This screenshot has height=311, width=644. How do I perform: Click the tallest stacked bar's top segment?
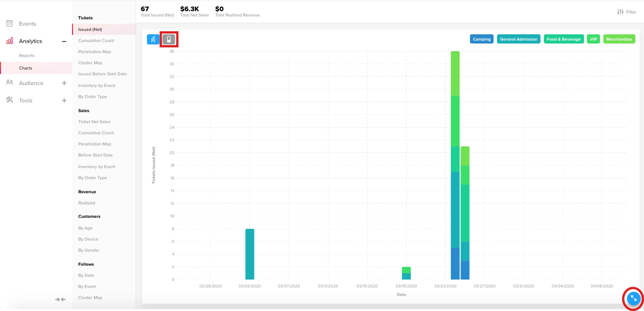pyautogui.click(x=455, y=74)
